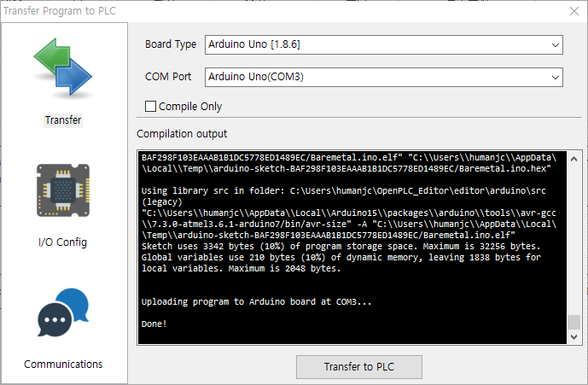The width and height of the screenshot is (588, 385).
Task: Click the 'Using library src in folder' line
Action: point(344,190)
